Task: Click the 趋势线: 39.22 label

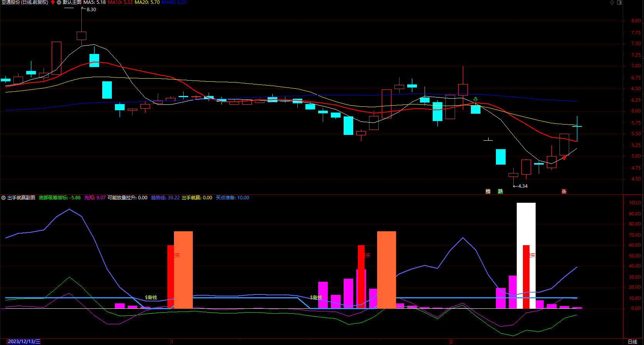Action: coord(165,198)
